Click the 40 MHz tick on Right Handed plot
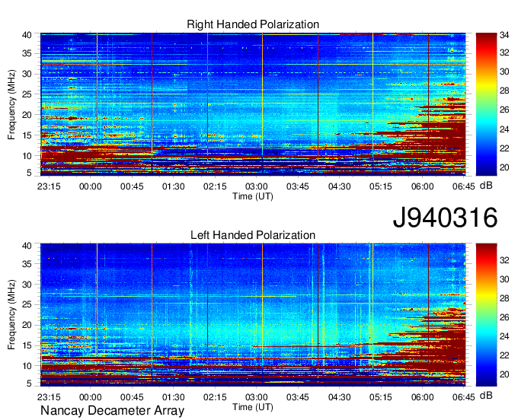Screen dimensions: 518x420 pos(27,35)
